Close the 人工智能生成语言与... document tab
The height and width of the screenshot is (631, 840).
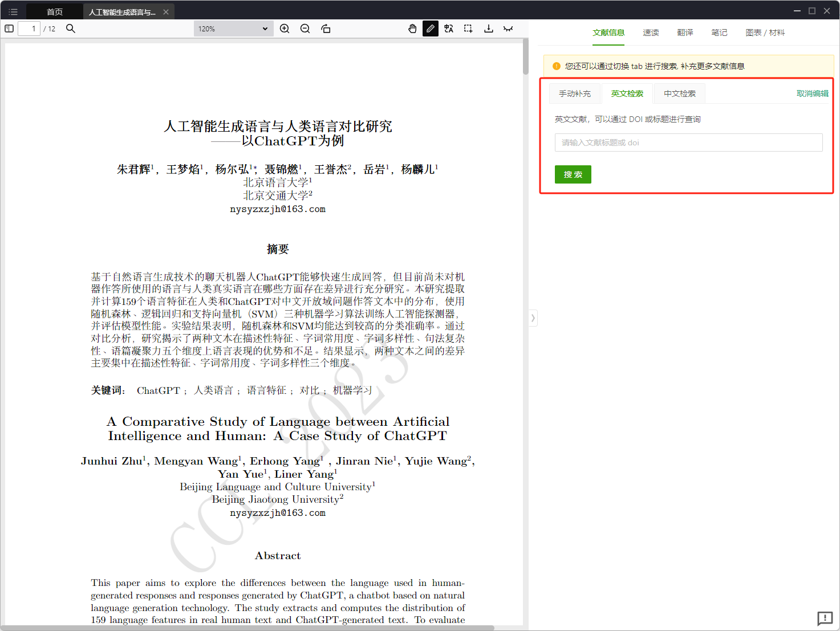[x=166, y=12]
